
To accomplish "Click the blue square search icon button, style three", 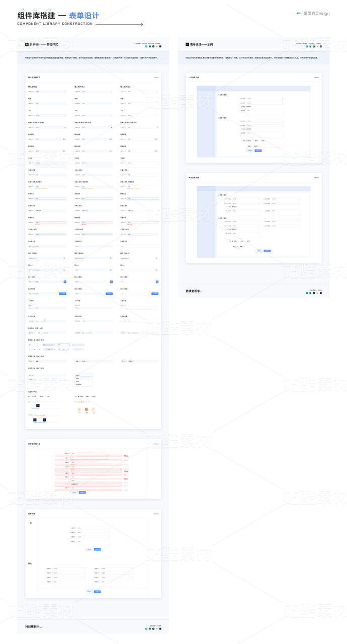I will click(157, 282).
